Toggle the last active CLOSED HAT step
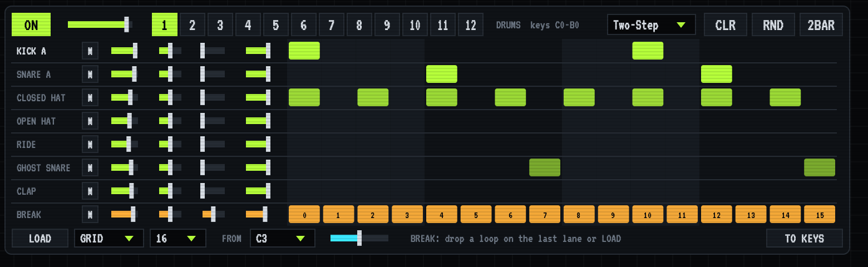868x267 pixels. (785, 97)
